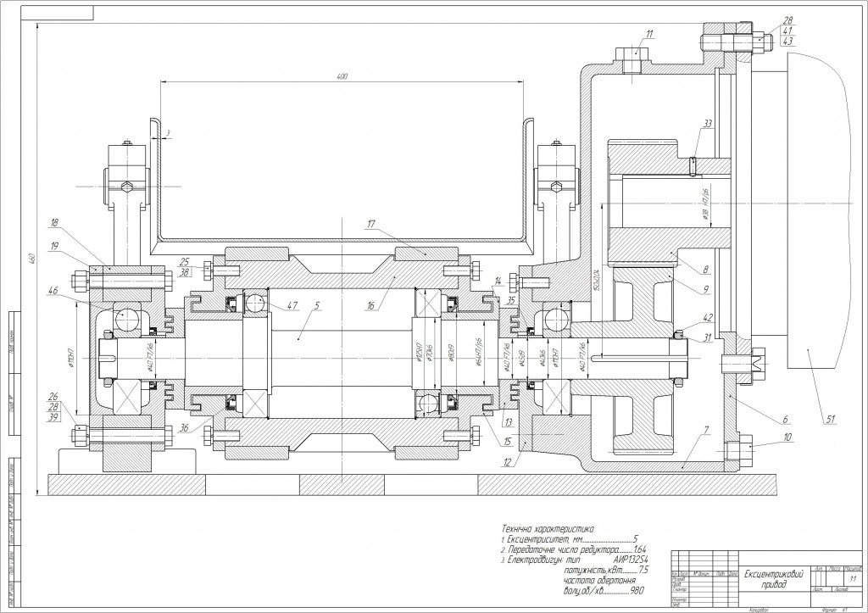Viewport: 868px width, 613px height.
Task: Click part callout number '16'
Action: (x=370, y=304)
